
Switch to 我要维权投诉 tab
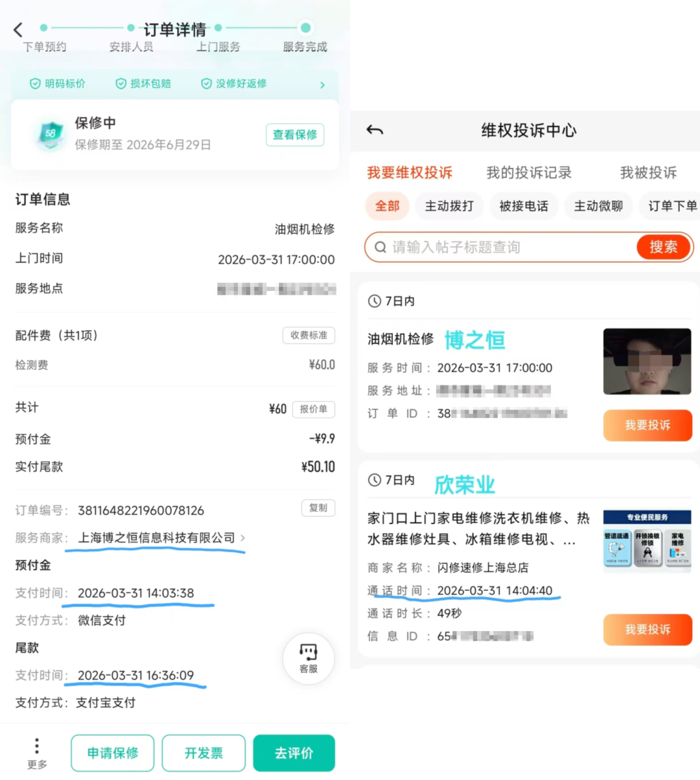[410, 172]
